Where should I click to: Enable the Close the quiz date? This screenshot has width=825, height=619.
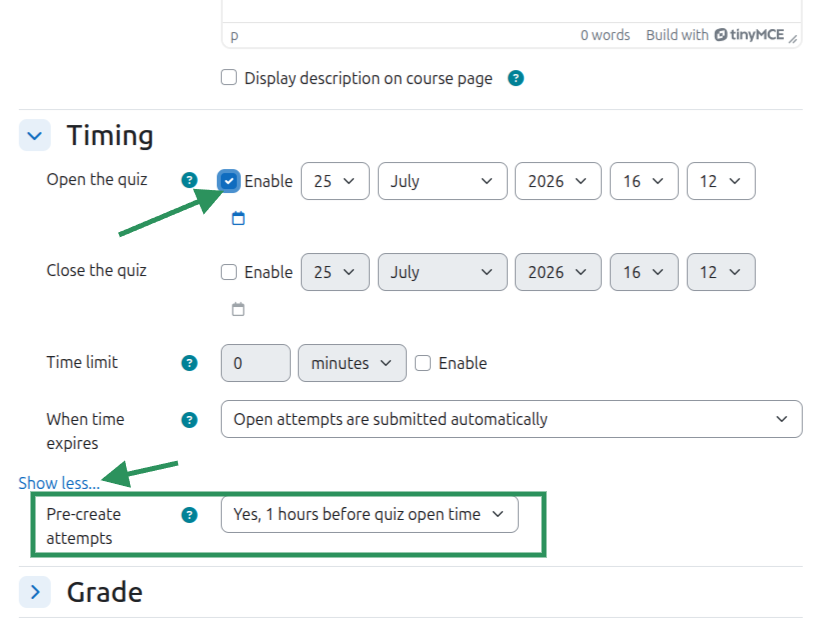229,272
